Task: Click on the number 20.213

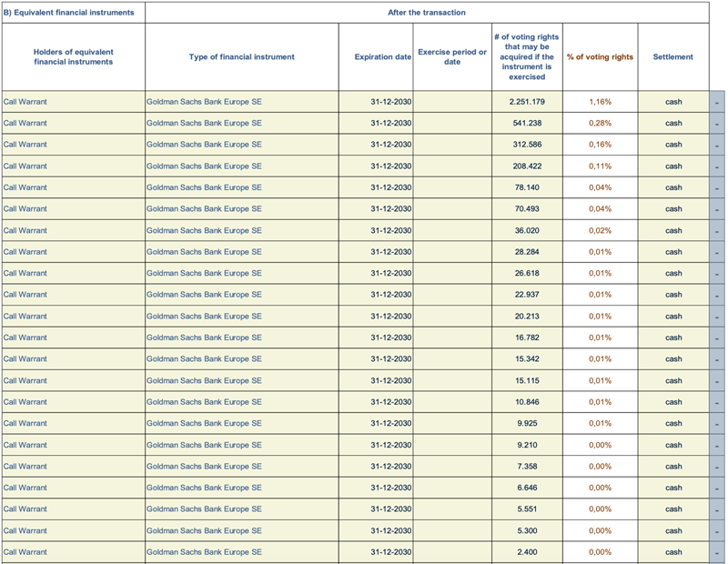Action: tap(527, 317)
